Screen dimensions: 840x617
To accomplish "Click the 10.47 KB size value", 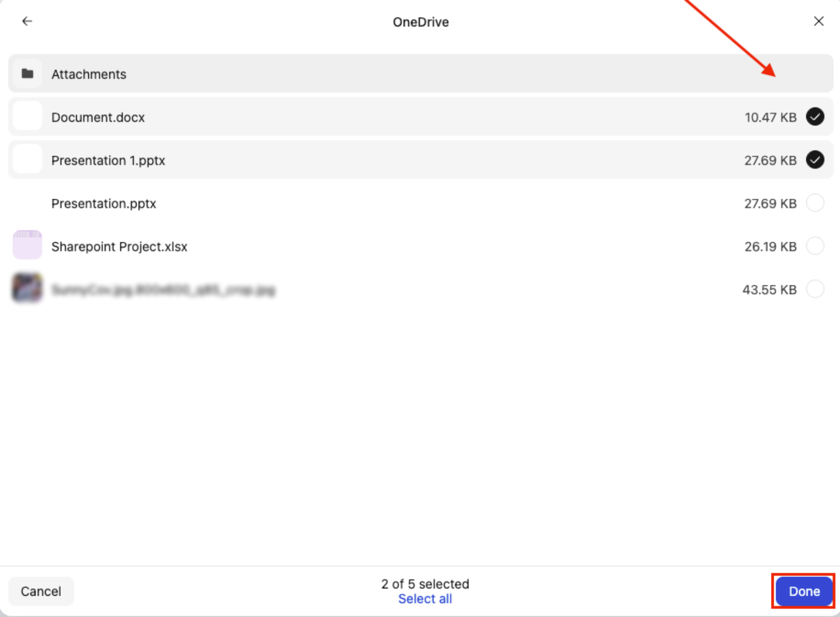I will coord(770,117).
